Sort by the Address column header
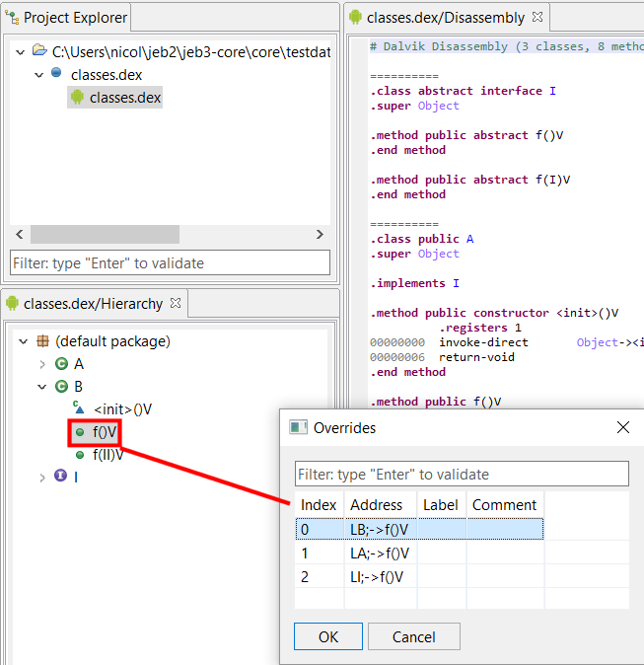The image size is (644, 665). (x=381, y=505)
